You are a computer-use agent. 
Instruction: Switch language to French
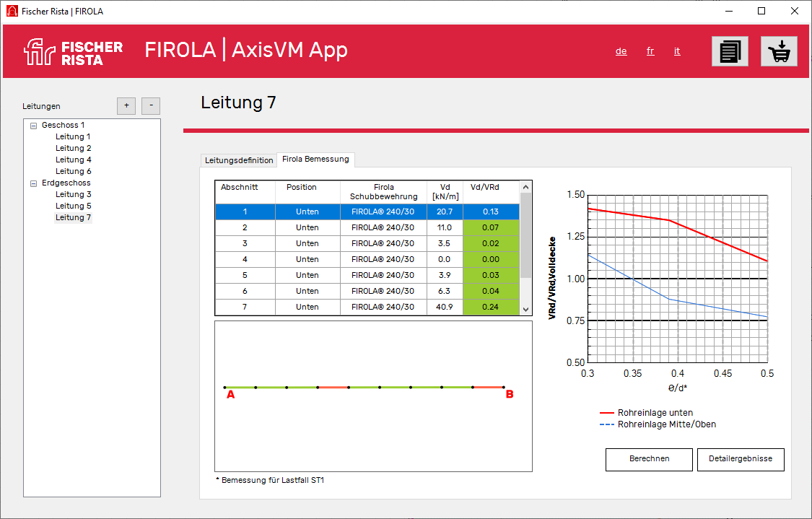(x=650, y=51)
